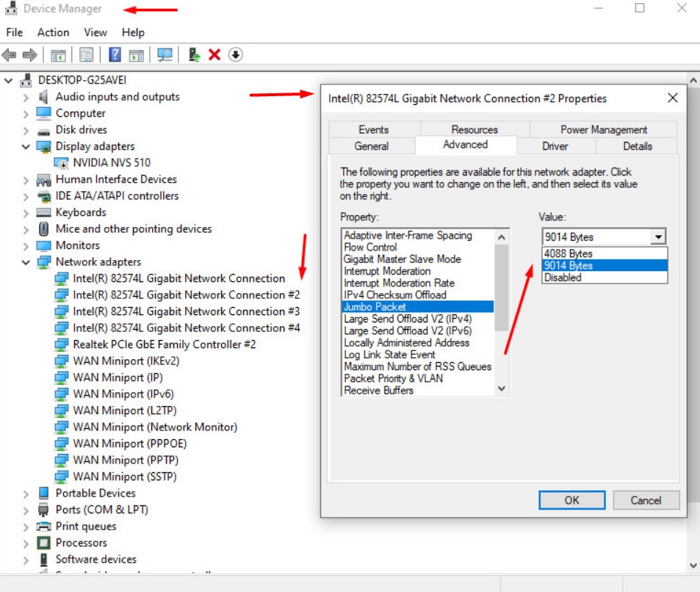Click the IDE ATA/ATAPI controllers icon
This screenshot has height=592, width=700.
44,196
